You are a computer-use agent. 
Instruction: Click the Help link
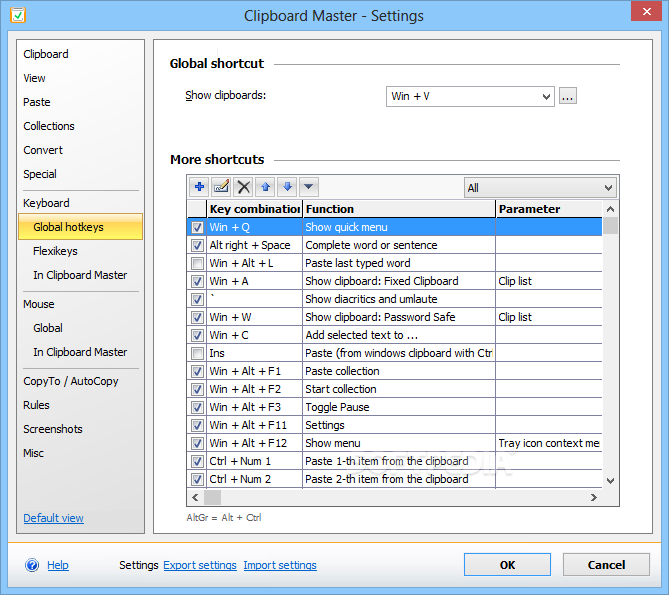coord(58,565)
